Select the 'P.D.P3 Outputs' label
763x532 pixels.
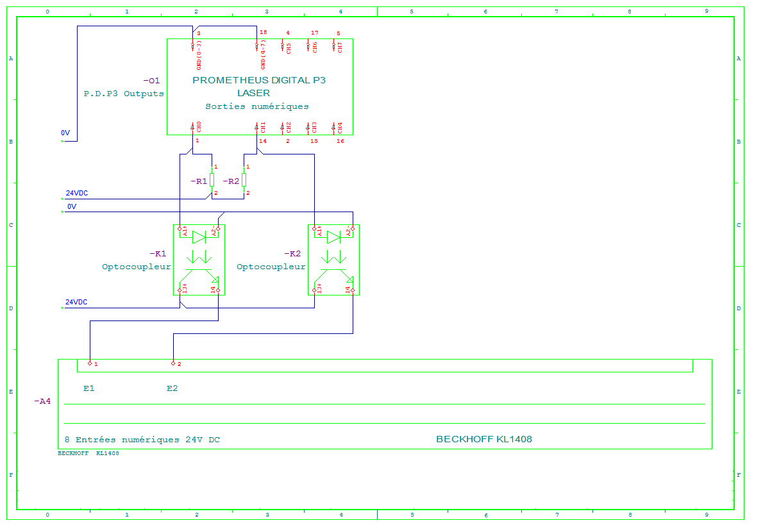point(124,94)
